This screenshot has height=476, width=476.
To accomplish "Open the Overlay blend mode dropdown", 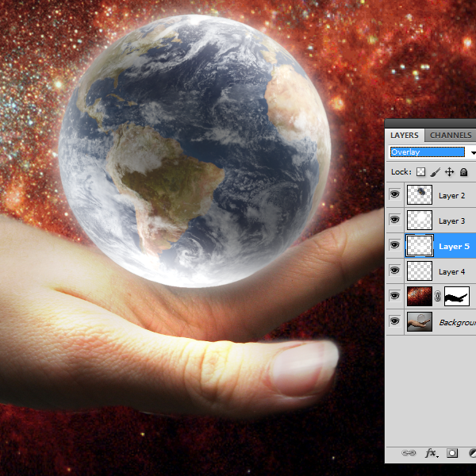I will point(432,152).
